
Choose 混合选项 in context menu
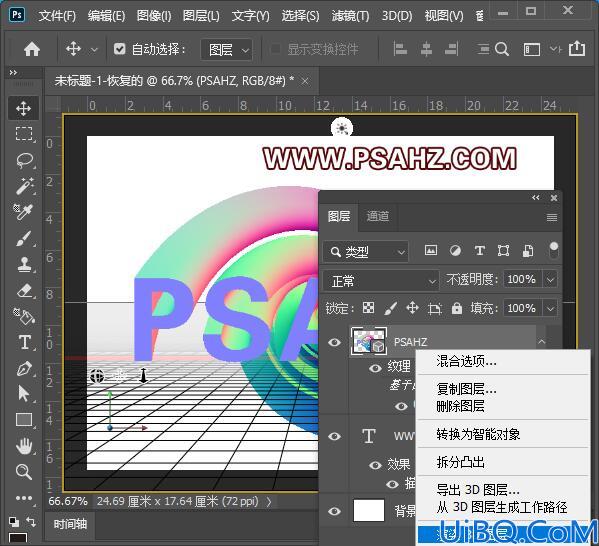[x=466, y=361]
